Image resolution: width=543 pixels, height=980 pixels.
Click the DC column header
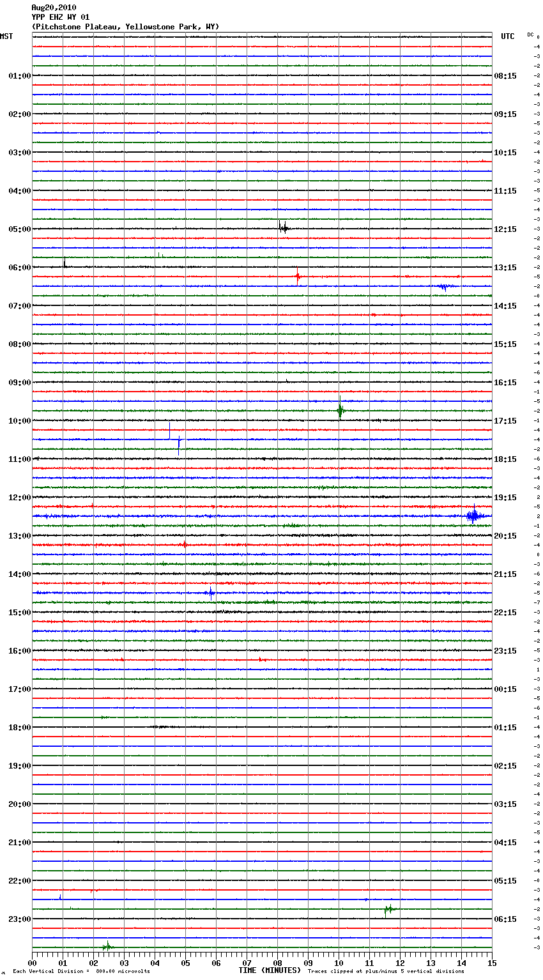530,34
